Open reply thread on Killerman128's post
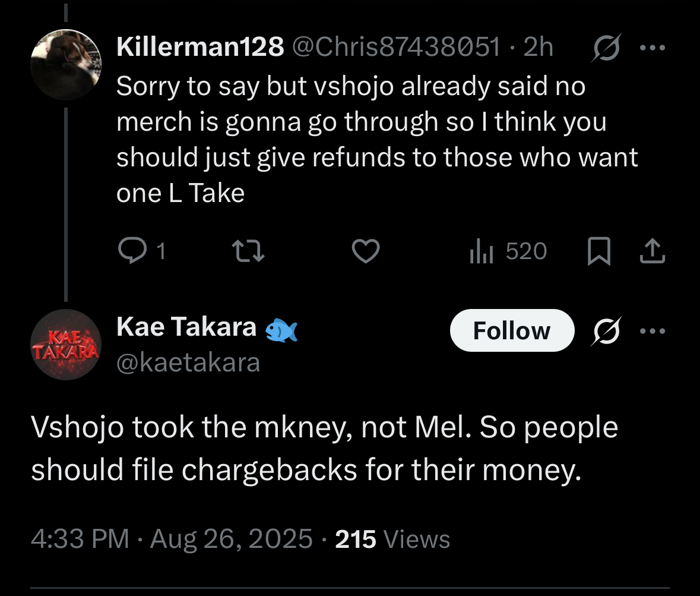 (141, 251)
